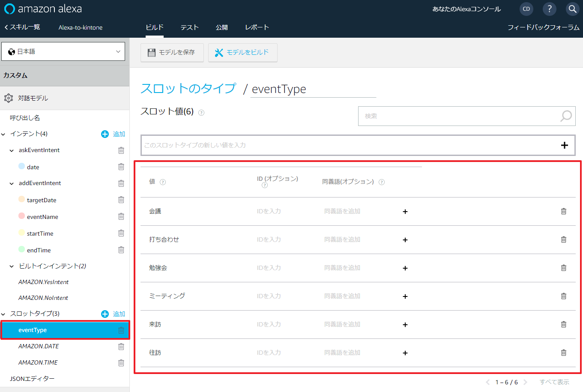Click the header search magnifier icon
Image resolution: width=583 pixels, height=392 pixels.
573,9
